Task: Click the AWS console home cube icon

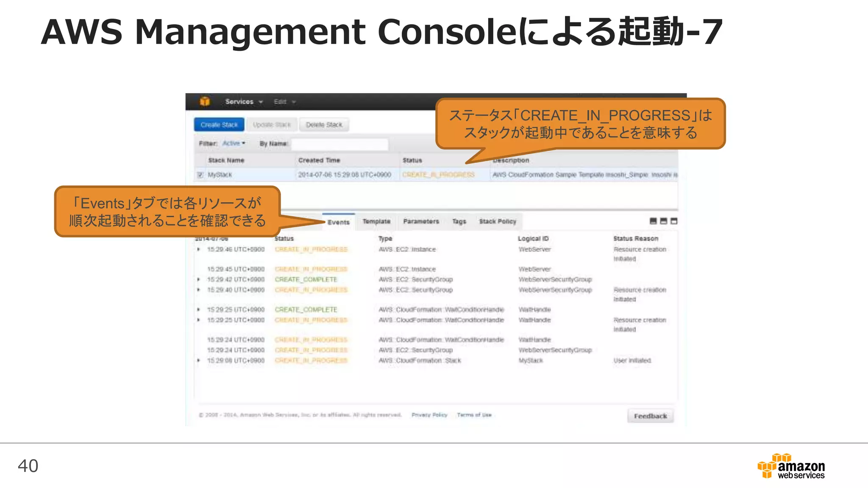Action: 205,102
